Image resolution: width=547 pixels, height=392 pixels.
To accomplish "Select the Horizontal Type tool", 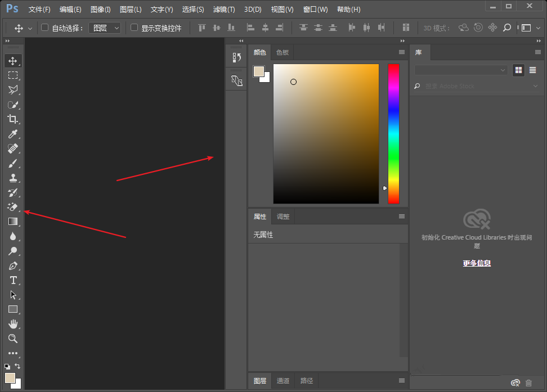I will pos(12,280).
